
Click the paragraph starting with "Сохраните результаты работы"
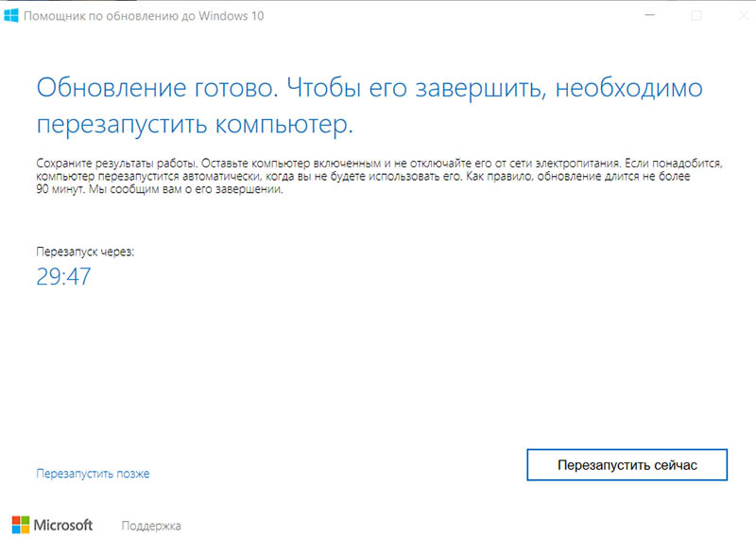[x=380, y=176]
